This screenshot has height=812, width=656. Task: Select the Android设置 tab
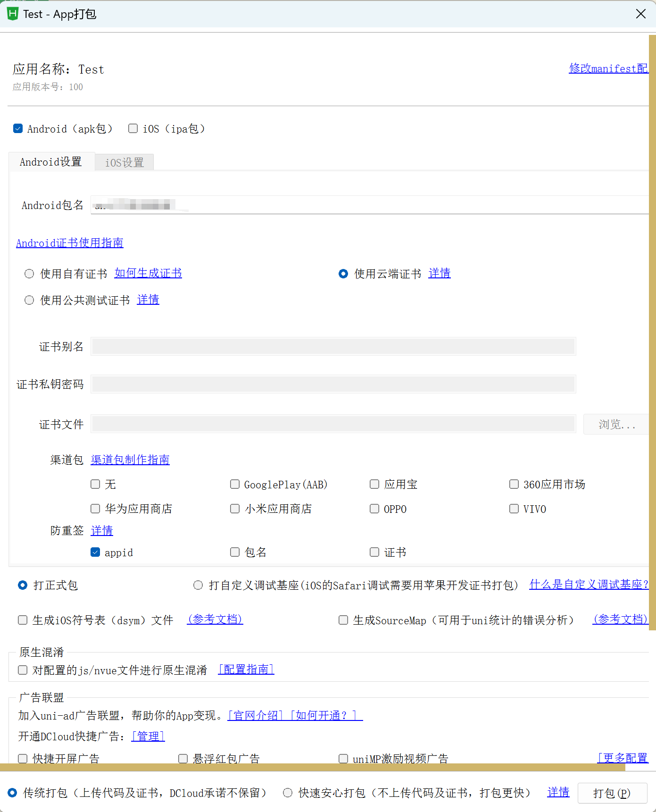point(51,162)
